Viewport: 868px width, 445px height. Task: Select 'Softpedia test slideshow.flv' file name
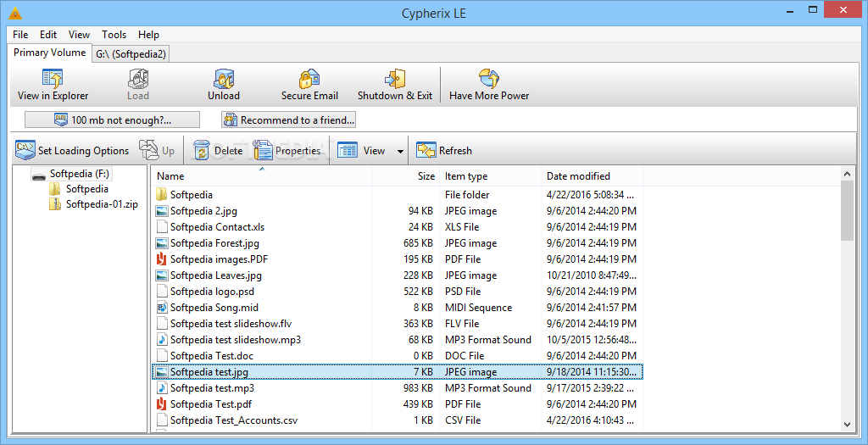pyautogui.click(x=231, y=323)
